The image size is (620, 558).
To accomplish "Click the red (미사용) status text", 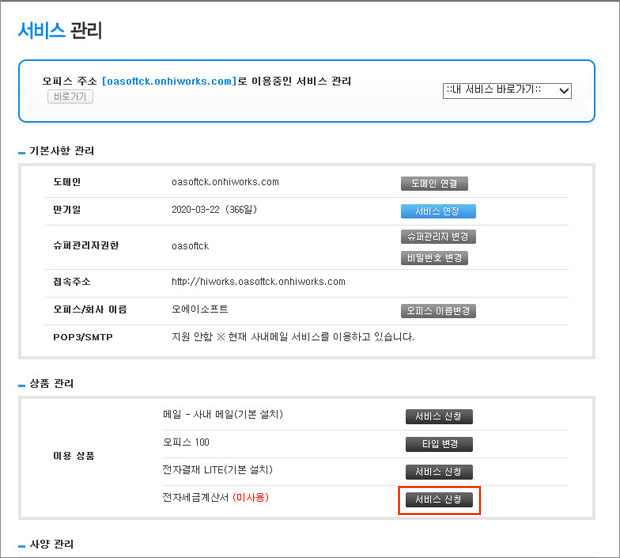I will point(250,497).
